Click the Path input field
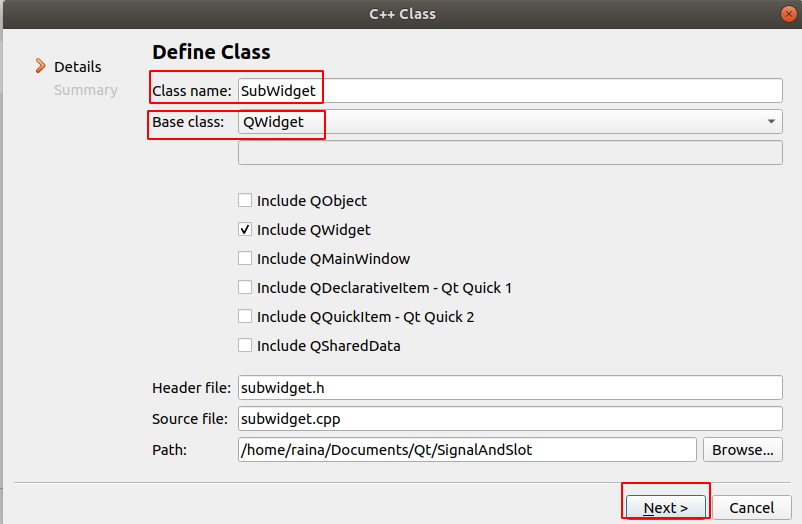The width and height of the screenshot is (802, 524). pos(467,450)
